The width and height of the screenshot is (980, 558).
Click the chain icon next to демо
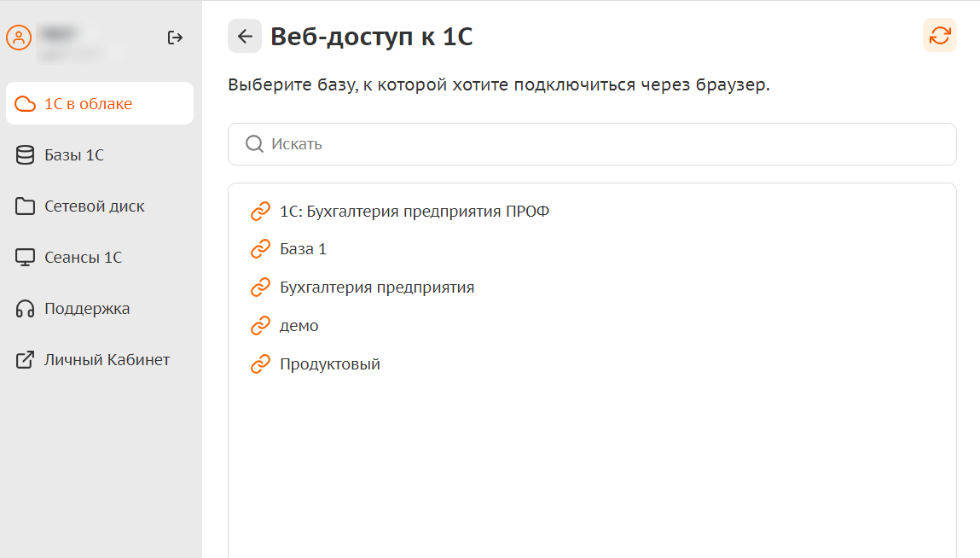click(x=260, y=326)
